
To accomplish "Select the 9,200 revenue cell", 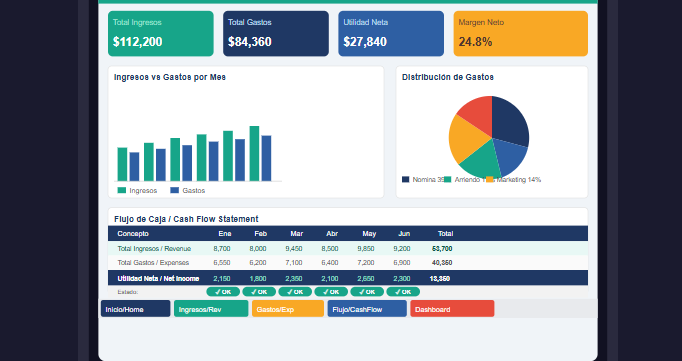I will 402,249.
